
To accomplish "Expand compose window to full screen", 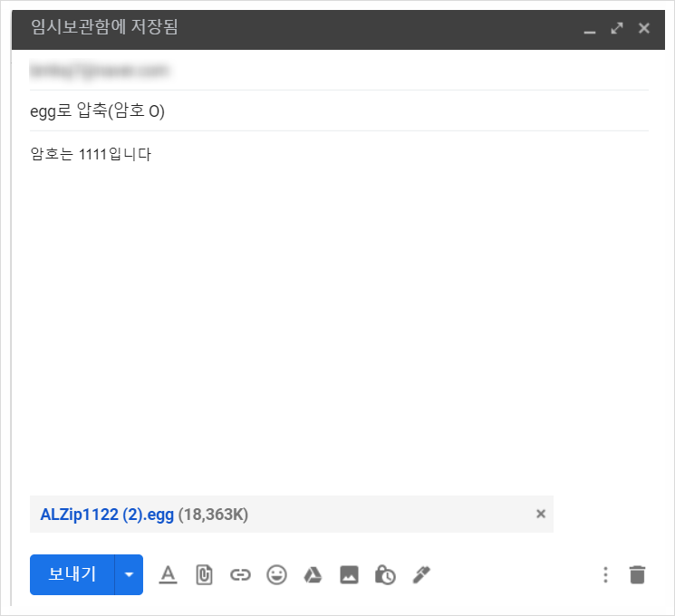I will (617, 28).
